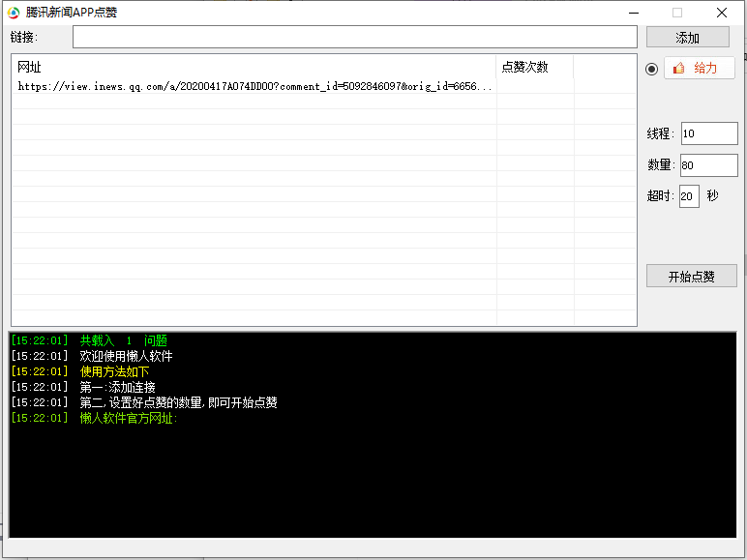Image resolution: width=747 pixels, height=560 pixels.
Task: Click log line 使用方法如下
Action: (80, 371)
